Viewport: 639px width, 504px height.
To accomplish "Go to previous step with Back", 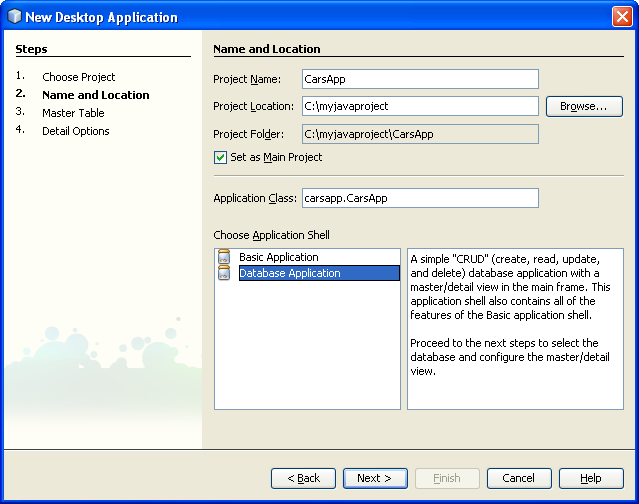I will click(x=303, y=478).
